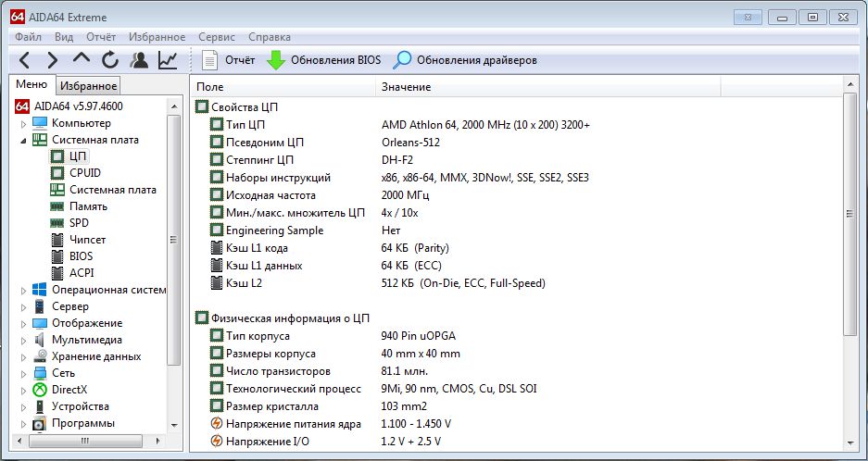Click the Обновления драйверов button label

pyautogui.click(x=477, y=60)
